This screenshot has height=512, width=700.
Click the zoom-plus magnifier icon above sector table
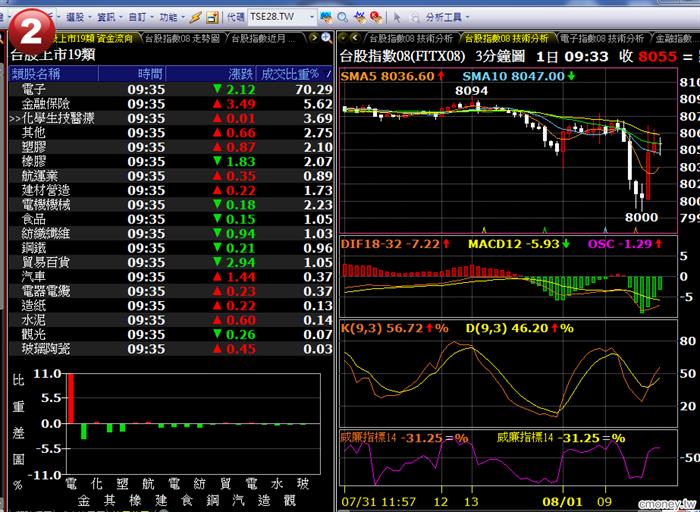(327, 38)
